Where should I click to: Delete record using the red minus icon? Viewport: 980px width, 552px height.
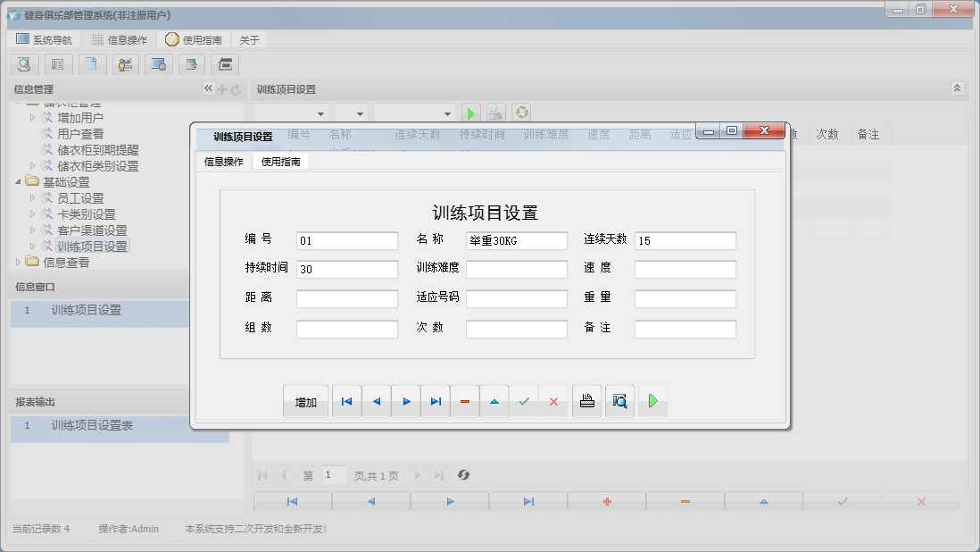coord(464,401)
